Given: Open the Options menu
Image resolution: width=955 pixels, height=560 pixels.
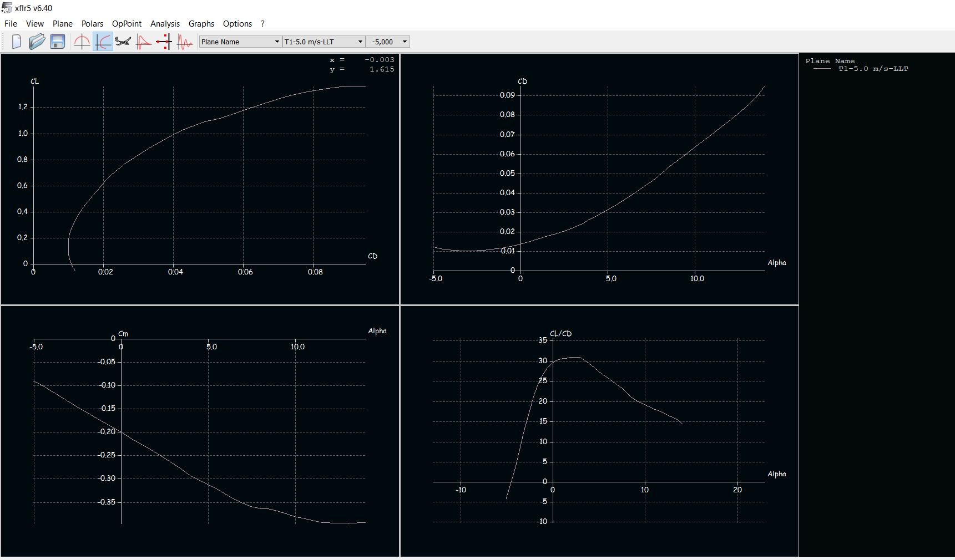Looking at the screenshot, I should [x=237, y=24].
